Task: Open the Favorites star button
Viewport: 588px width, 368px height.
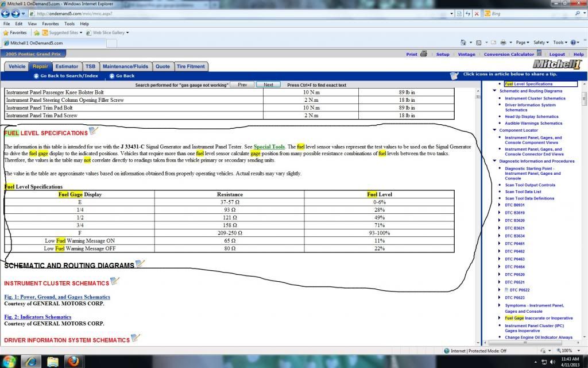Action: pos(14,33)
